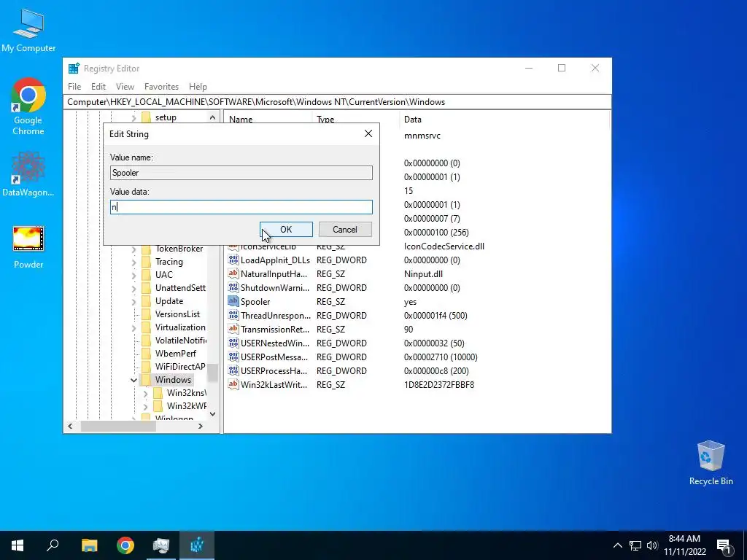Click the tree pane horizontal scrollbar thumb

click(x=118, y=426)
